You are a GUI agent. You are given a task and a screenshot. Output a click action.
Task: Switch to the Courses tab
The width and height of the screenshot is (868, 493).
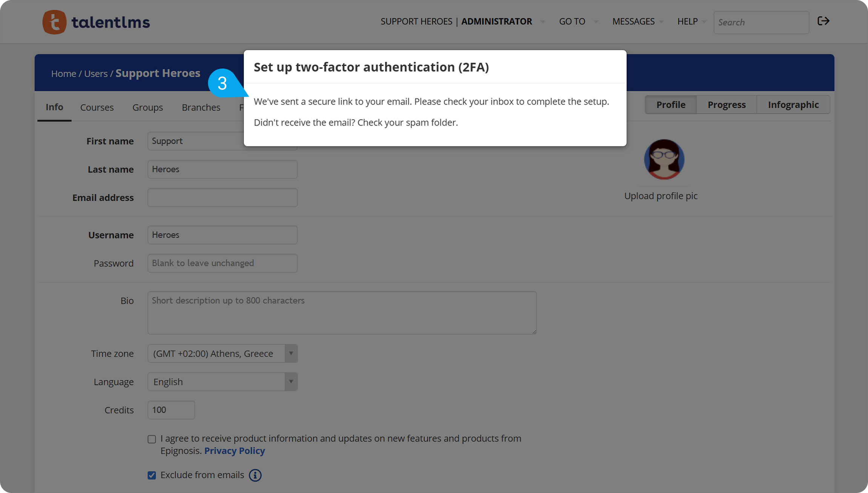pyautogui.click(x=97, y=107)
